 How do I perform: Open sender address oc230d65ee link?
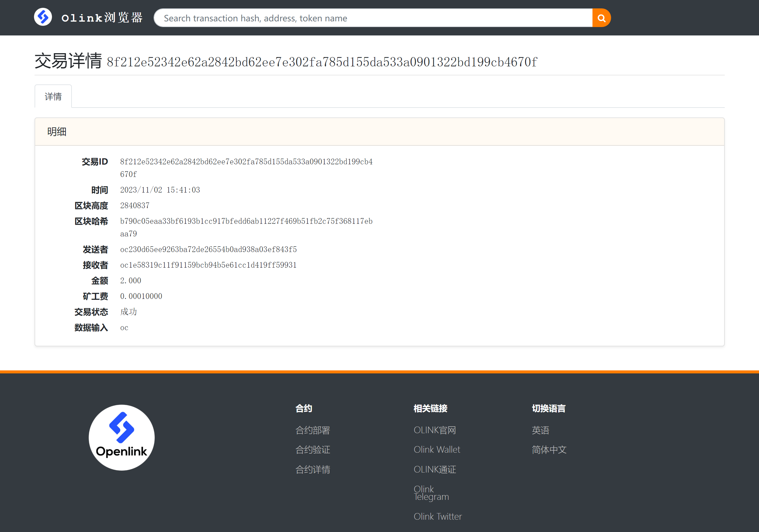[208, 249]
